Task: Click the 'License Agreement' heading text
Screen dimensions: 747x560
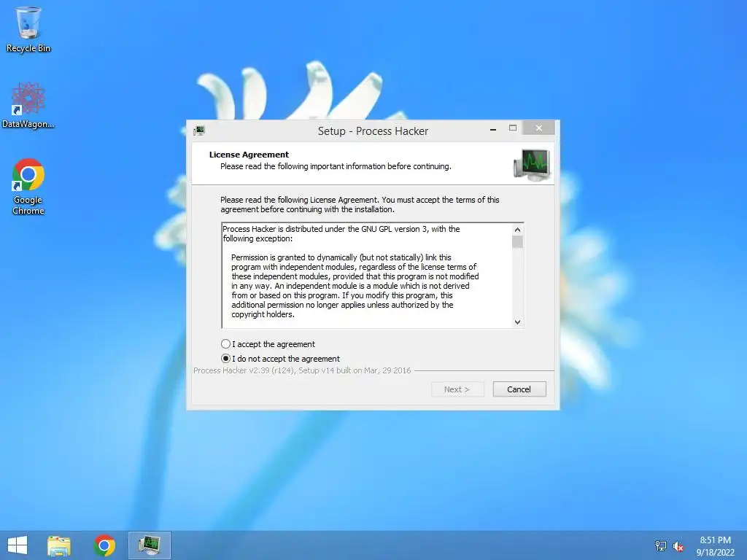Action: click(x=249, y=155)
